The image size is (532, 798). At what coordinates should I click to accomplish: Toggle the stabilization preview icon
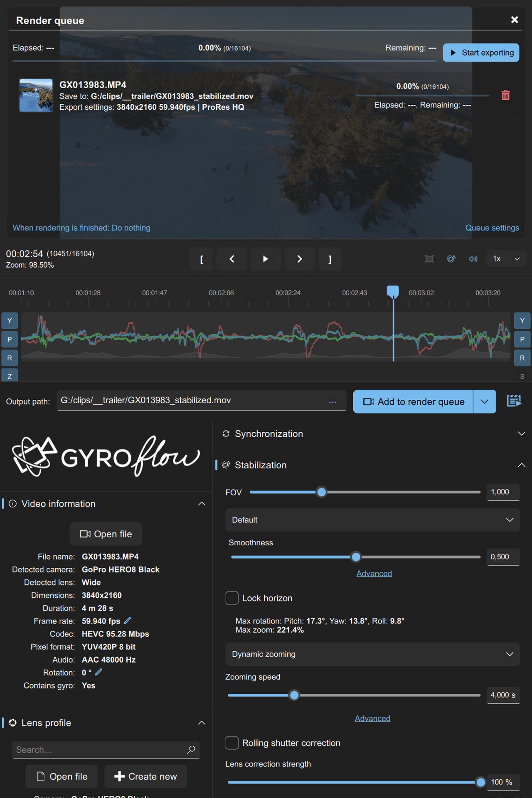pyautogui.click(x=451, y=259)
